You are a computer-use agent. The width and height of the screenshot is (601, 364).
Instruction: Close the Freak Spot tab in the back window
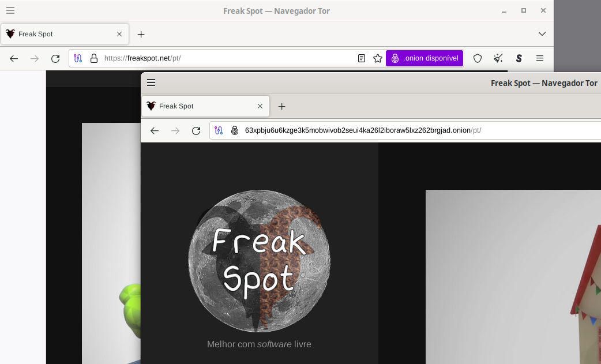(x=119, y=34)
